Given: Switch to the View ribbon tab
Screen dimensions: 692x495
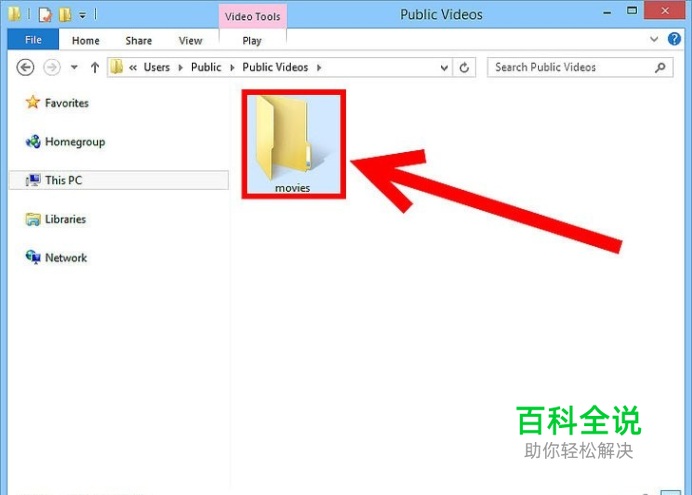Looking at the screenshot, I should 190,41.
